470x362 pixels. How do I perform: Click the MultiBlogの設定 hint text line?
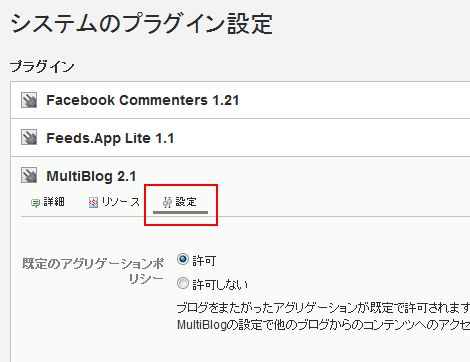[x=323, y=325]
